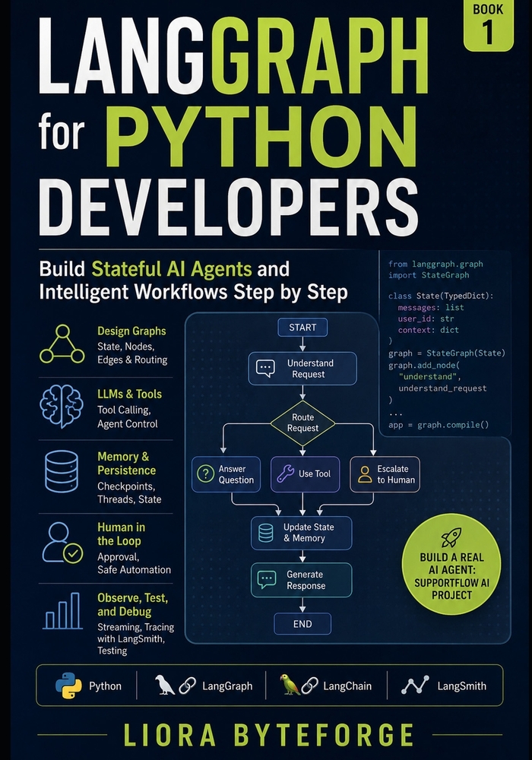Click the 'understand_request' code line
The width and height of the screenshot is (532, 760).
[442, 388]
